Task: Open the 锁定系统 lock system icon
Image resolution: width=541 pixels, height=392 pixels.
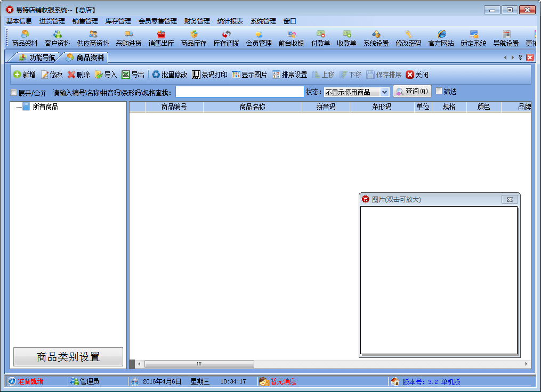Action: coord(473,38)
